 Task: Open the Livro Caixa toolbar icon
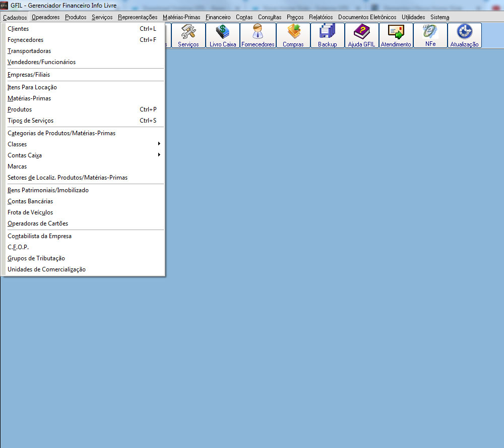point(223,35)
